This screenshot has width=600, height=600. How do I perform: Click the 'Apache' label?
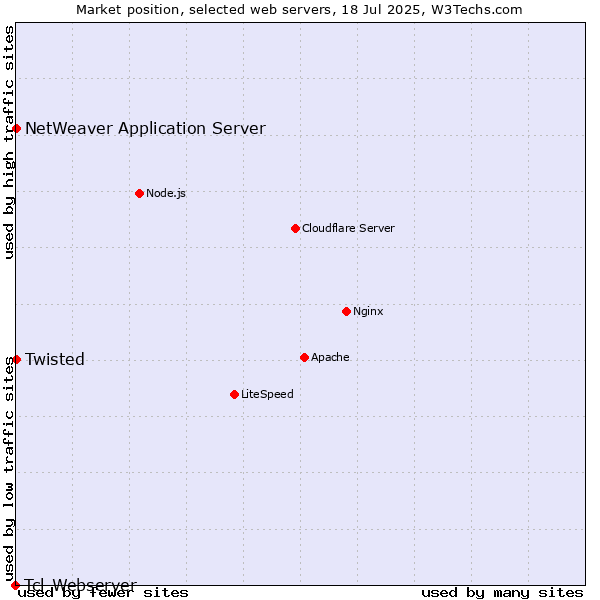tap(330, 357)
